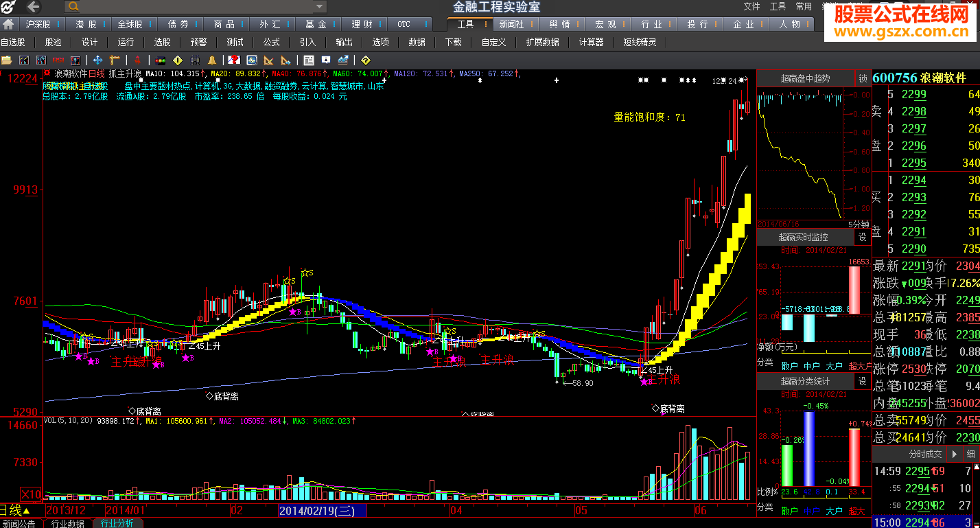Open the chart with red question mark icon

point(234,60)
